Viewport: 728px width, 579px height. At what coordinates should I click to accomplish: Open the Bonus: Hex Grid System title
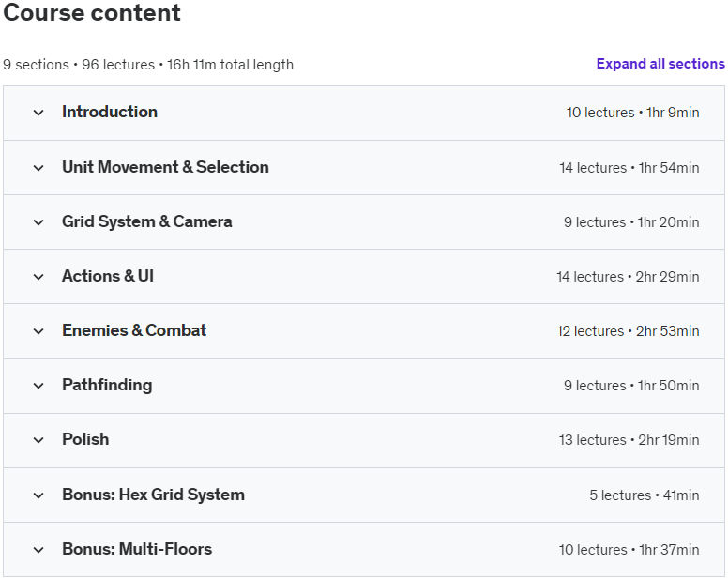point(153,495)
